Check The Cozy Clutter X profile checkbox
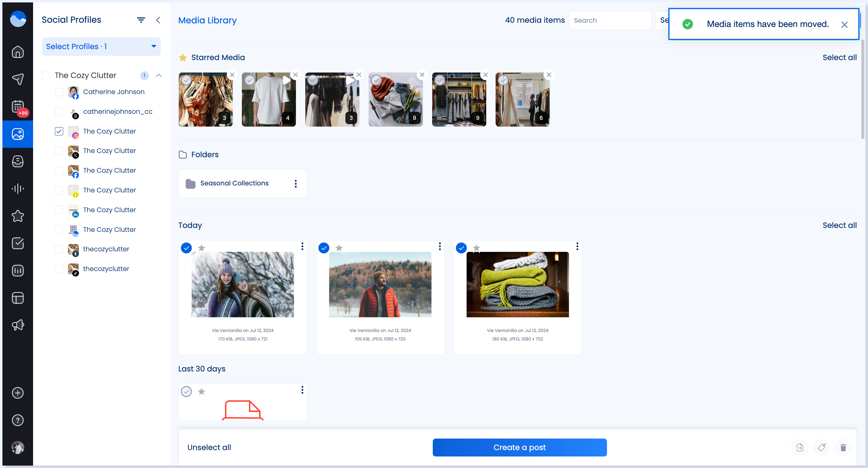The height and width of the screenshot is (468, 868). (59, 151)
